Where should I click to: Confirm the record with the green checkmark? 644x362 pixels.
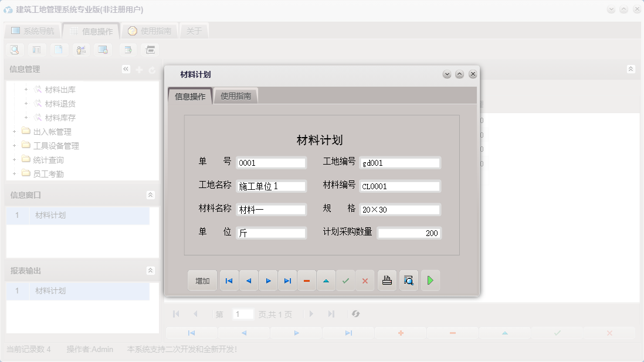point(345,280)
